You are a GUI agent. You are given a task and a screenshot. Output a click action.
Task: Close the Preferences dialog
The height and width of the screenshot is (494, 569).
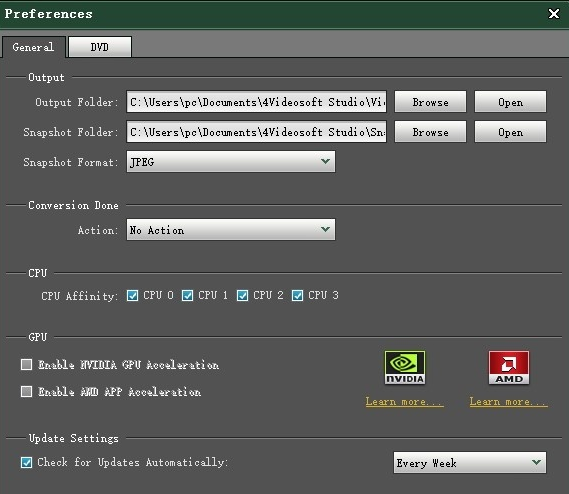(554, 14)
